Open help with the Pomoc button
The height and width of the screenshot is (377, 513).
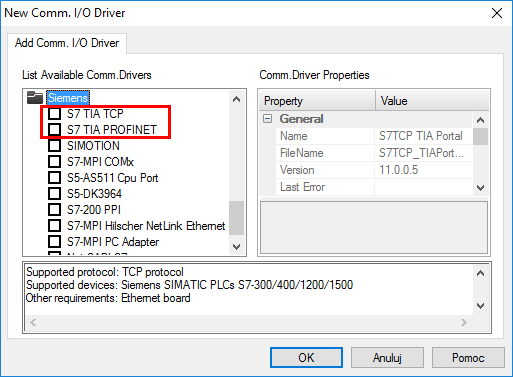coord(468,358)
